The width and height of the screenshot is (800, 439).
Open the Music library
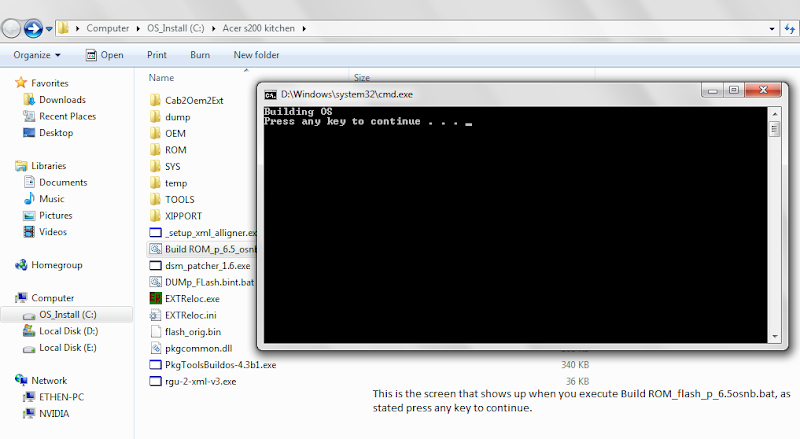[x=52, y=199]
